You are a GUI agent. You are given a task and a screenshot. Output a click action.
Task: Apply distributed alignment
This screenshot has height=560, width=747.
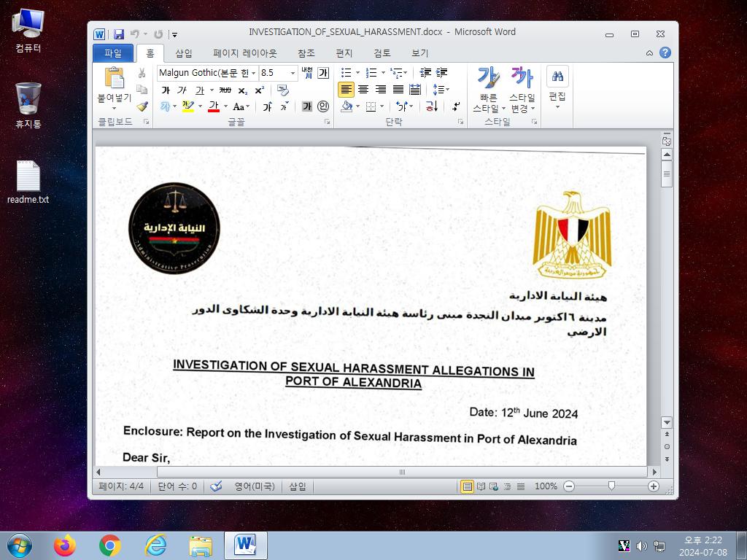pyautogui.click(x=415, y=90)
